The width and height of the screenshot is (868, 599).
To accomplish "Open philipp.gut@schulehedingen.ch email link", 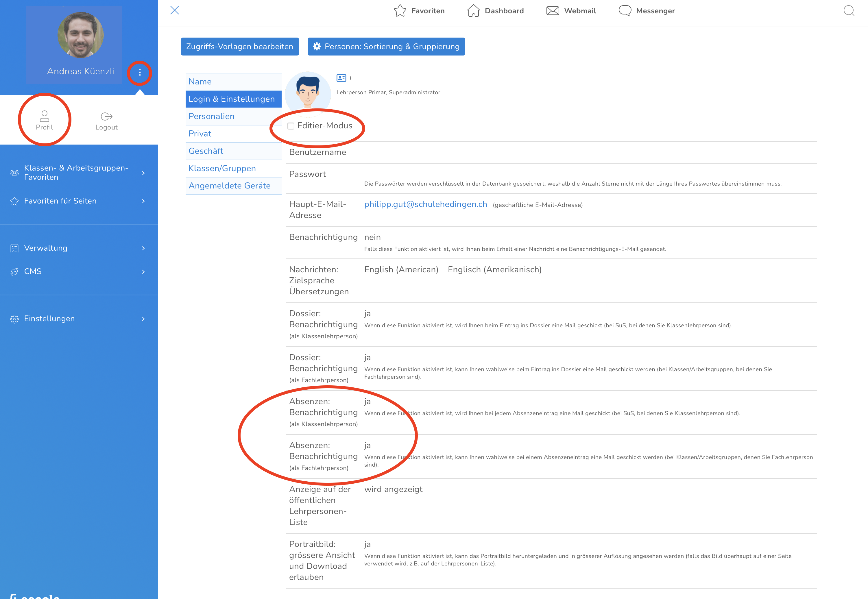I will (x=426, y=204).
